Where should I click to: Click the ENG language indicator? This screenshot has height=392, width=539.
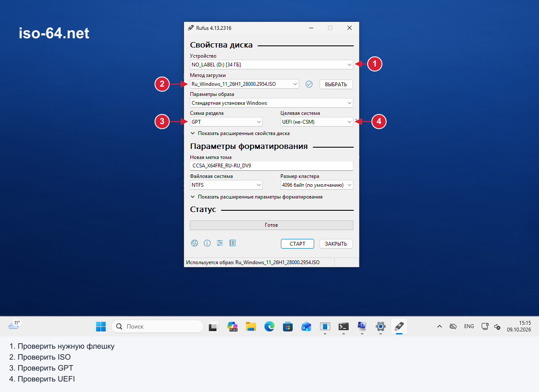click(x=469, y=326)
